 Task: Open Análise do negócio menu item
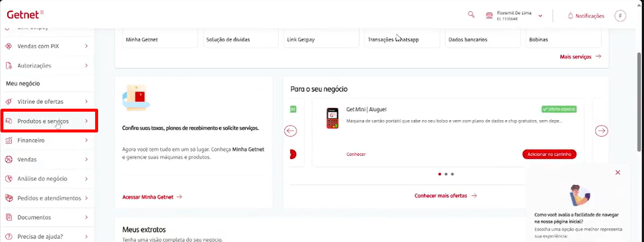pos(47,179)
